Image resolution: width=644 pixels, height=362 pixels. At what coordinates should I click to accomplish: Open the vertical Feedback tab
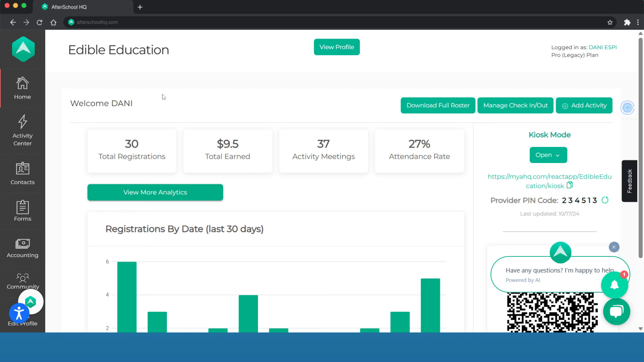[x=629, y=181]
